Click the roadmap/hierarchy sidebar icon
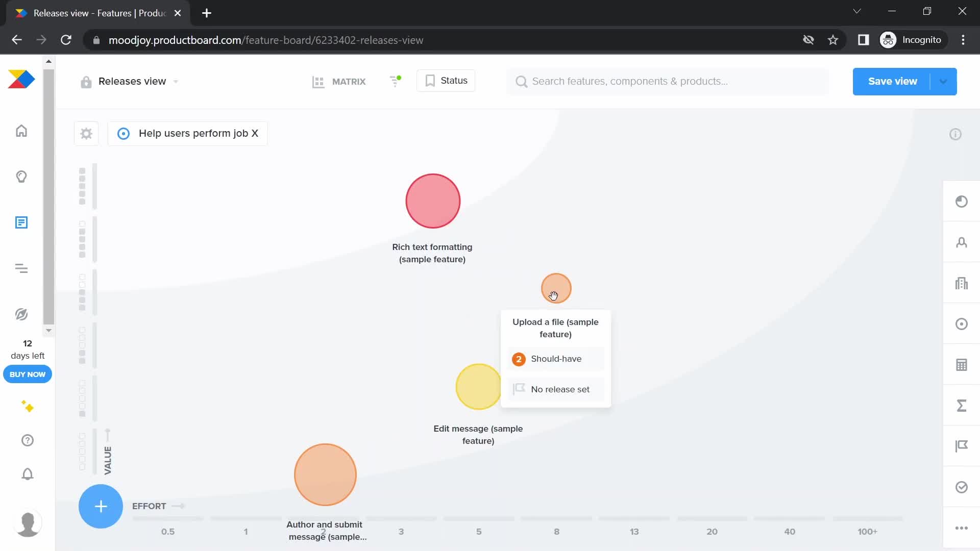The height and width of the screenshot is (551, 980). point(21,268)
